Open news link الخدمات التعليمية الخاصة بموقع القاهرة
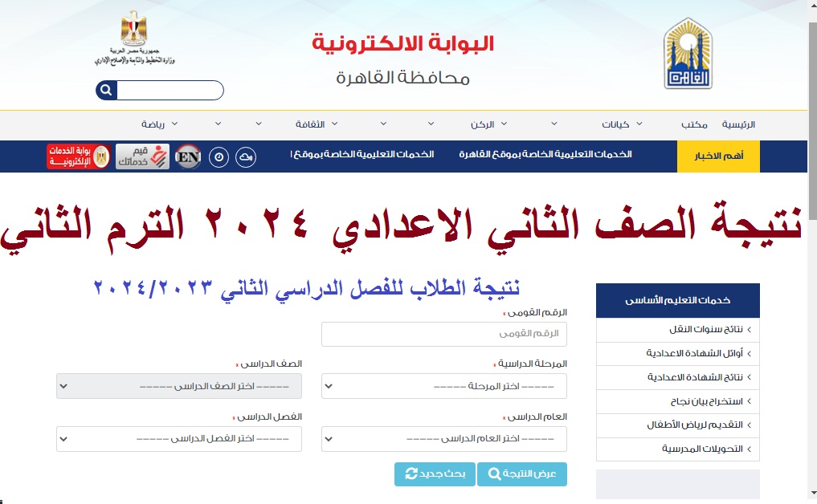Screen dimensions: 817x504 (545, 155)
